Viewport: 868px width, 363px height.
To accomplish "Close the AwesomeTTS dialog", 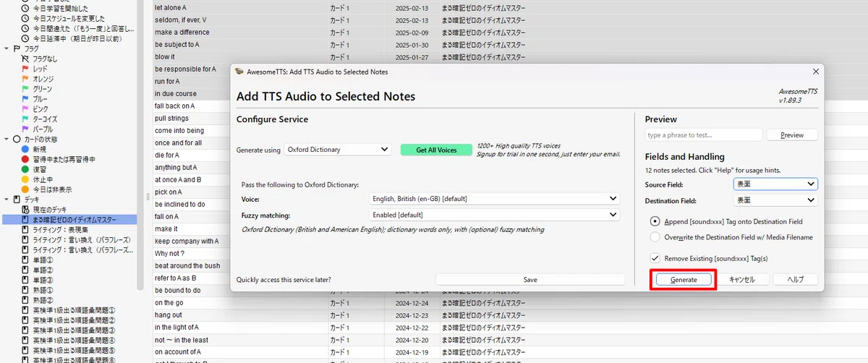I will click(816, 72).
